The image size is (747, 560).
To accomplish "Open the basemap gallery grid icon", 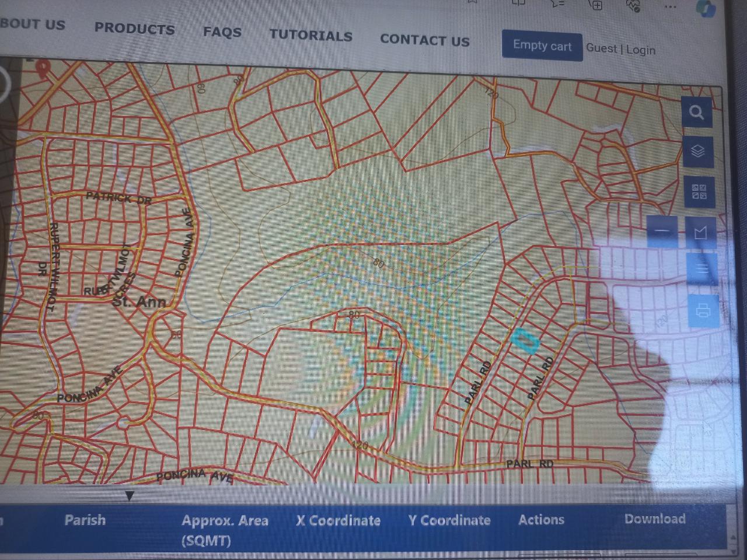I will point(699,191).
